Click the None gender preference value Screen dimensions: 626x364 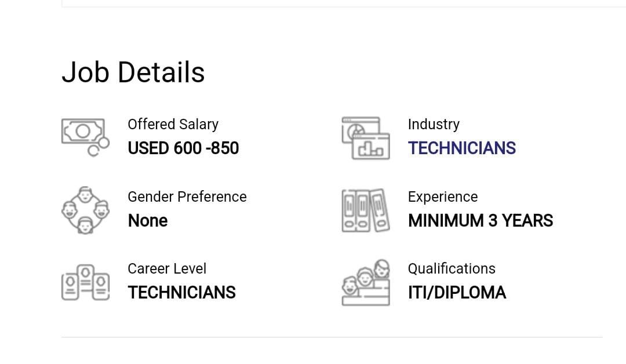[147, 221]
